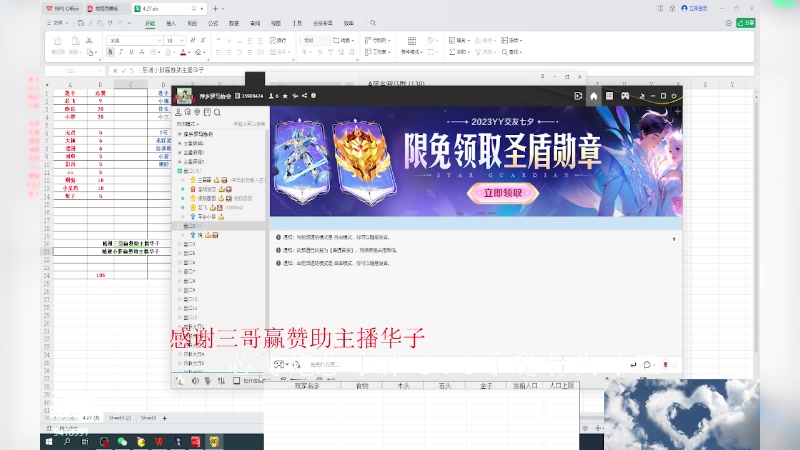
Task: Click the YY channel share icon
Action: (x=305, y=96)
